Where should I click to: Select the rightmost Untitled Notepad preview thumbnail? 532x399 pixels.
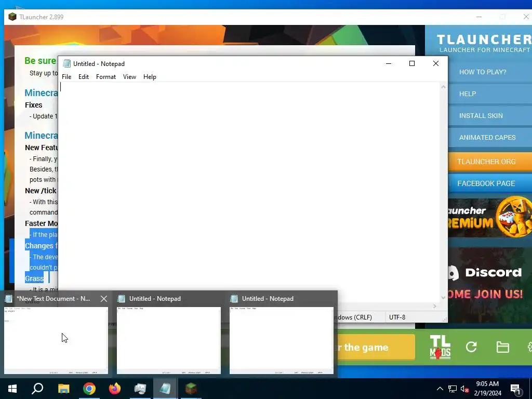coord(282,340)
